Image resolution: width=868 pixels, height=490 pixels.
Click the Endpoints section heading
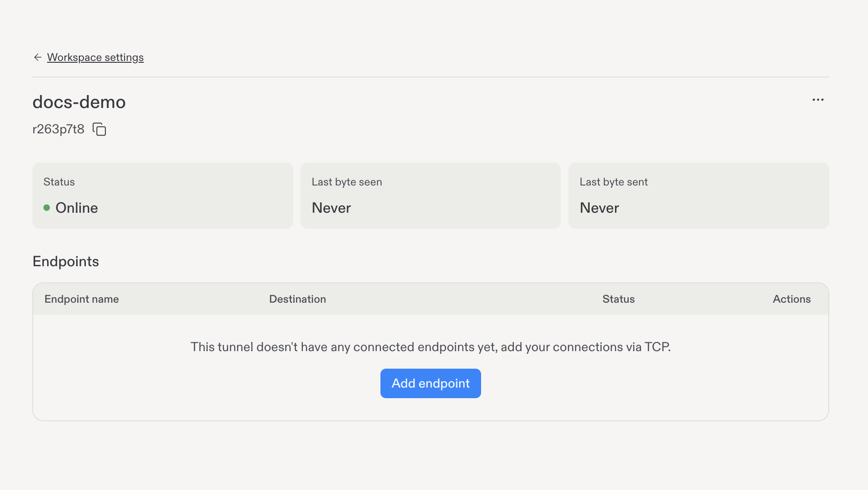coord(66,262)
